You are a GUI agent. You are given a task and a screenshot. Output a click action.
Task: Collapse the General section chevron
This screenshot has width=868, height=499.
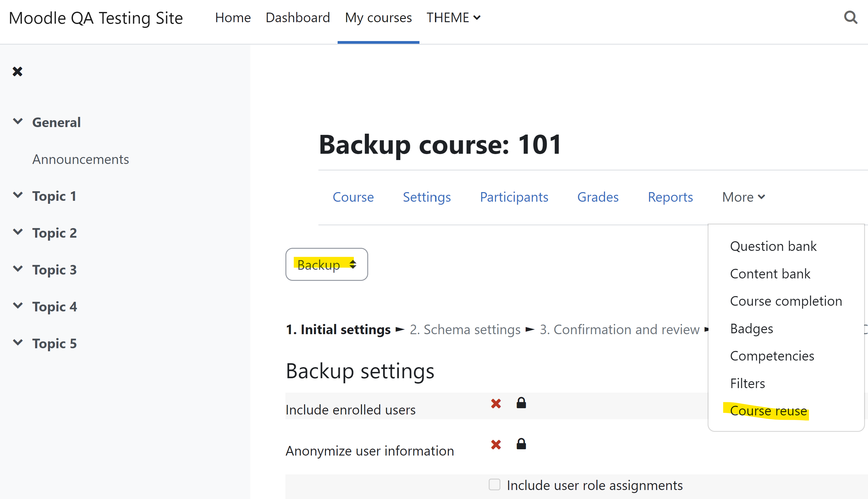18,121
